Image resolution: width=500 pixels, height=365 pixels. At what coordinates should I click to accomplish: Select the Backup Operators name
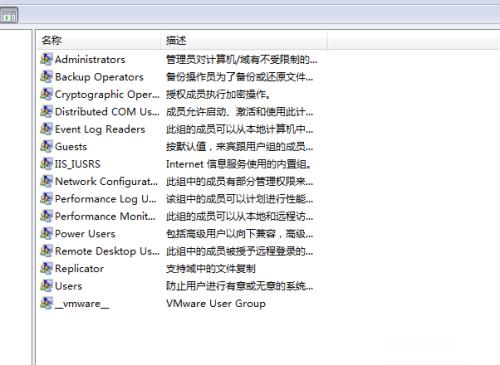(x=99, y=77)
